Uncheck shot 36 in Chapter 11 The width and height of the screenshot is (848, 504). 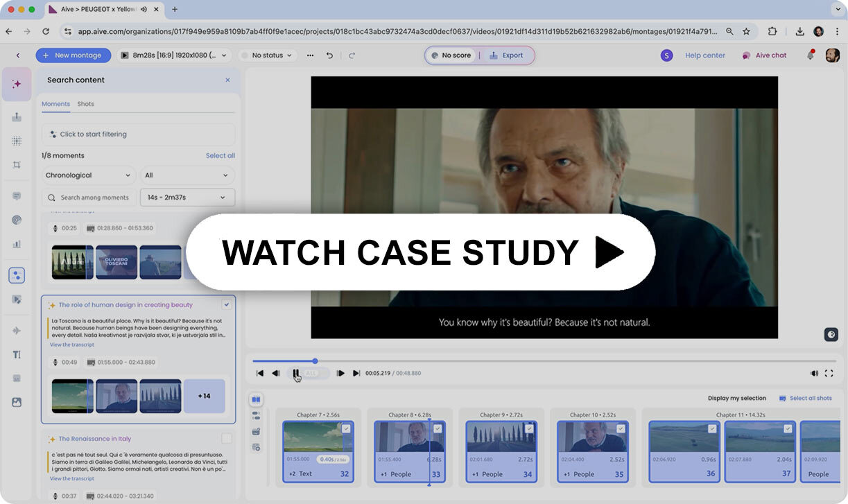[712, 429]
